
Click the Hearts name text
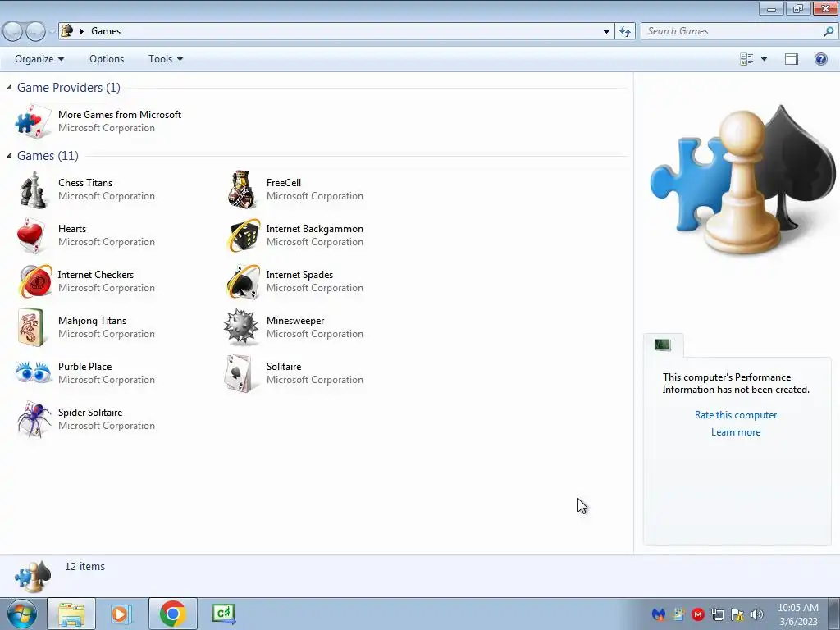pos(72,229)
